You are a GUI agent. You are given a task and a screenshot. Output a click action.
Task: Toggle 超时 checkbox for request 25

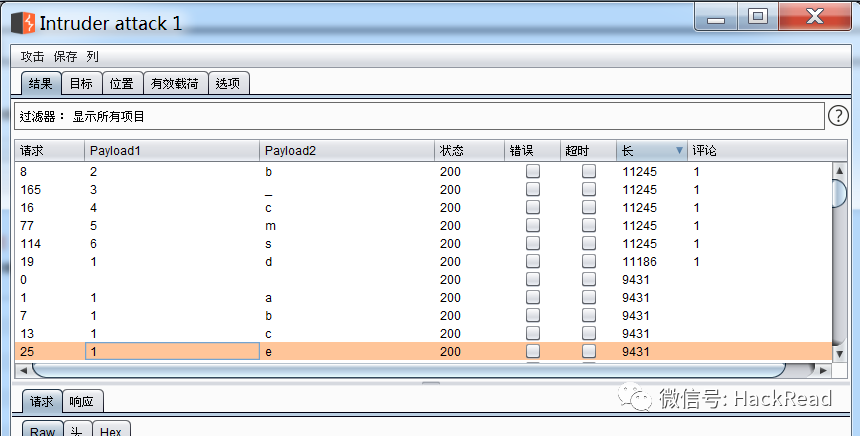point(589,351)
